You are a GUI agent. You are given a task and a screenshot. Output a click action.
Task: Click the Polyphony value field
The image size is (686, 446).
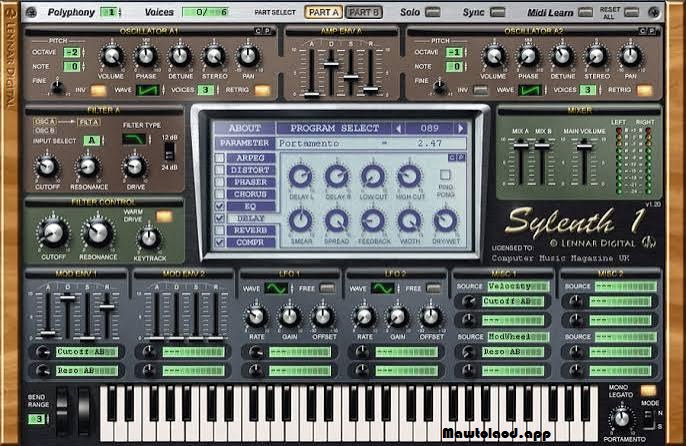pyautogui.click(x=111, y=12)
